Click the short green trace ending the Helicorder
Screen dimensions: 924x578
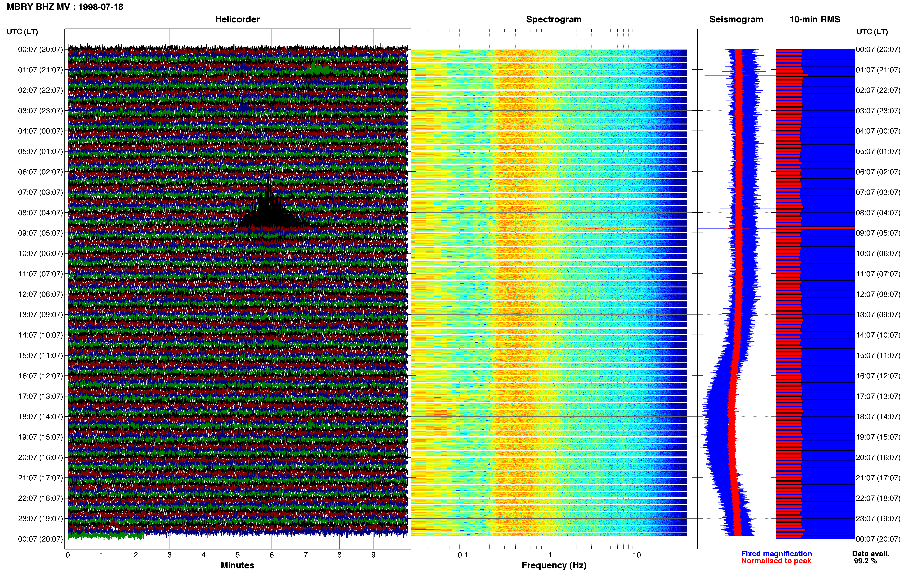pyautogui.click(x=106, y=536)
